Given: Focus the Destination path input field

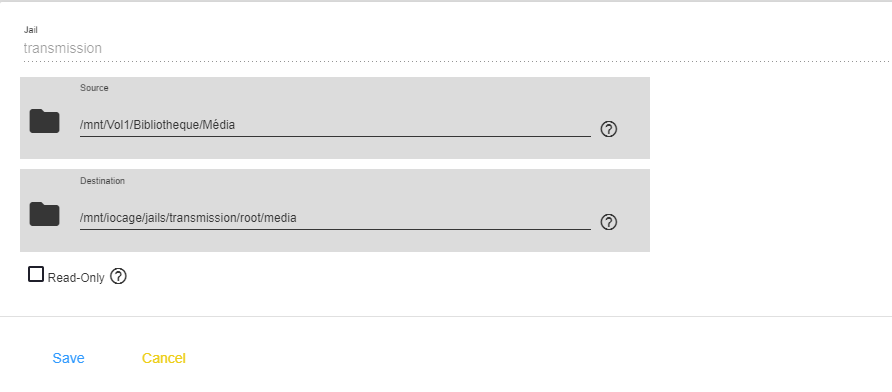Looking at the screenshot, I should click(335, 217).
